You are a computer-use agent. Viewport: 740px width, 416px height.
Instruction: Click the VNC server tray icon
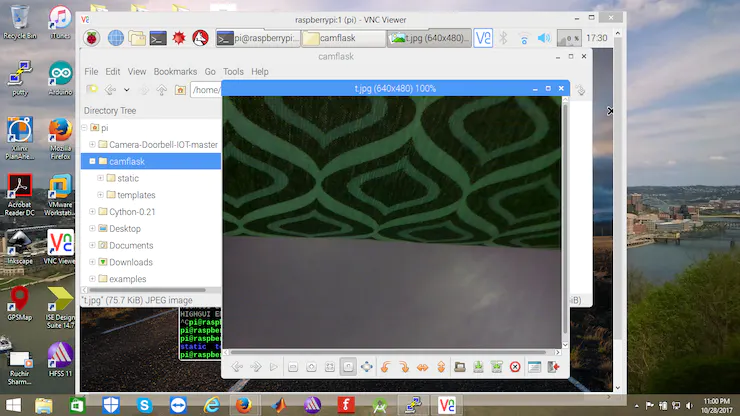tap(483, 38)
